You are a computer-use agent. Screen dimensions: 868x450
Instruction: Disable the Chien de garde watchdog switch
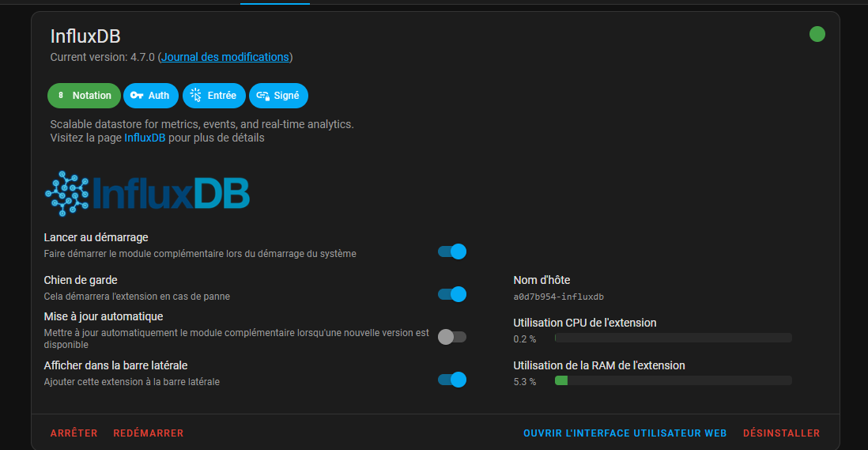[452, 294]
